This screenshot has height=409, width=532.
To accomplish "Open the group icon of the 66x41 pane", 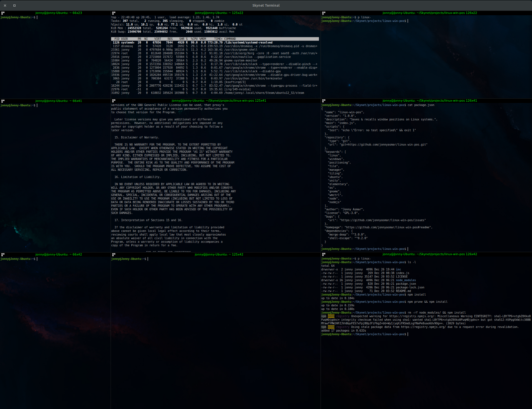I will (3, 101).
